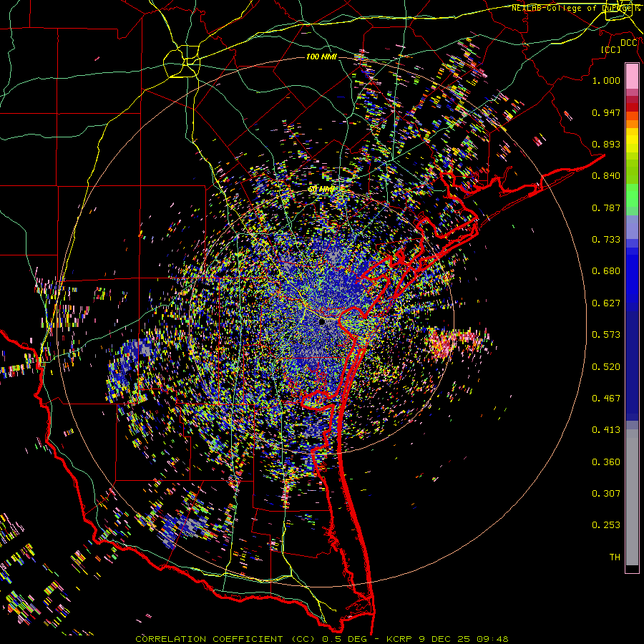Select the 0.467 scale value
Viewport: 644px width, 644px height.
(606, 399)
